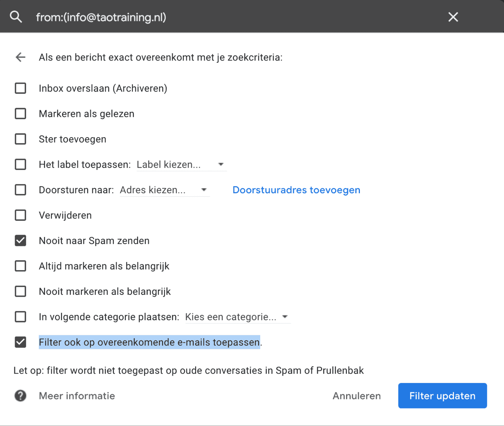Expand the Adres kiezen dropdown
The image size is (504, 426).
164,190
